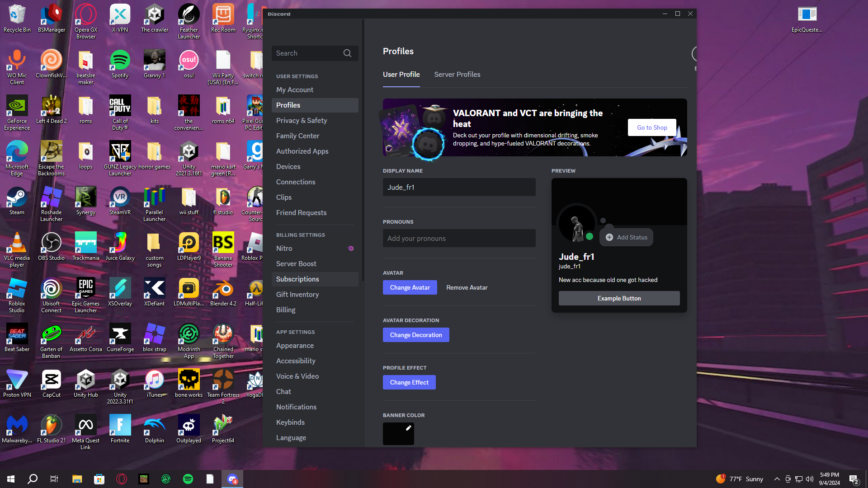Click the plus icon in Add Status

pos(609,237)
